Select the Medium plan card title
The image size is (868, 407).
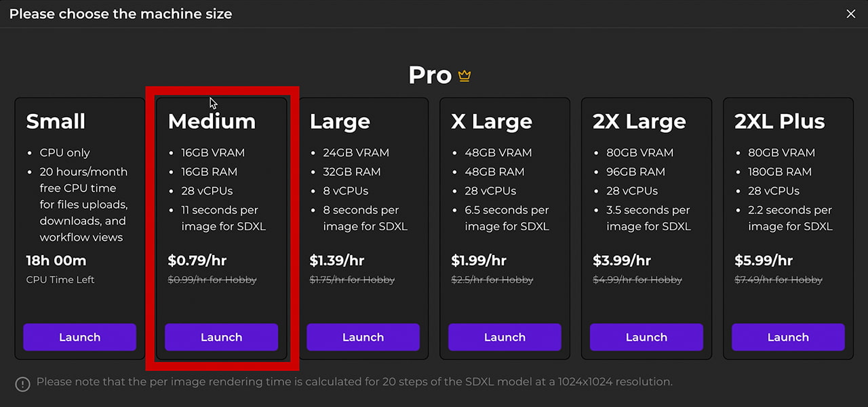coord(212,121)
